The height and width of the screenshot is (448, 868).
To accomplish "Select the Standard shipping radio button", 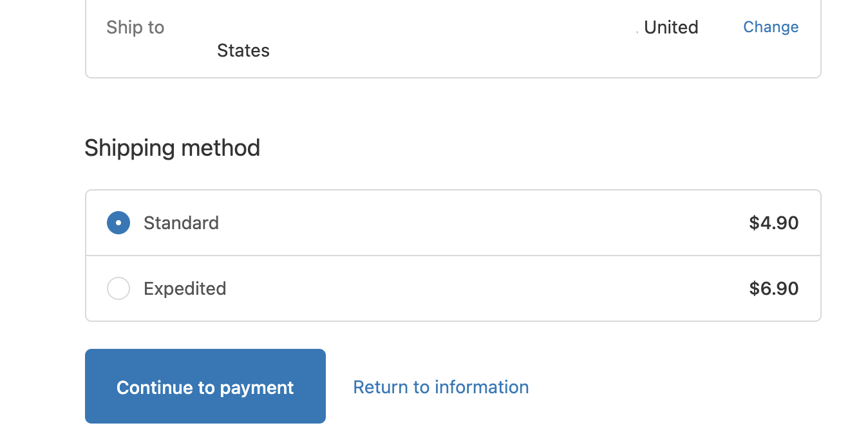I will coord(118,223).
